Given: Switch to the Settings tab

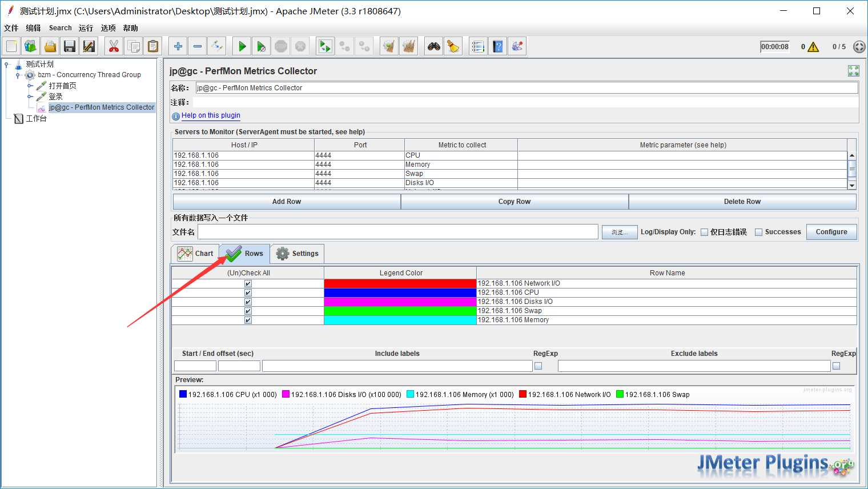Looking at the screenshot, I should (x=298, y=254).
